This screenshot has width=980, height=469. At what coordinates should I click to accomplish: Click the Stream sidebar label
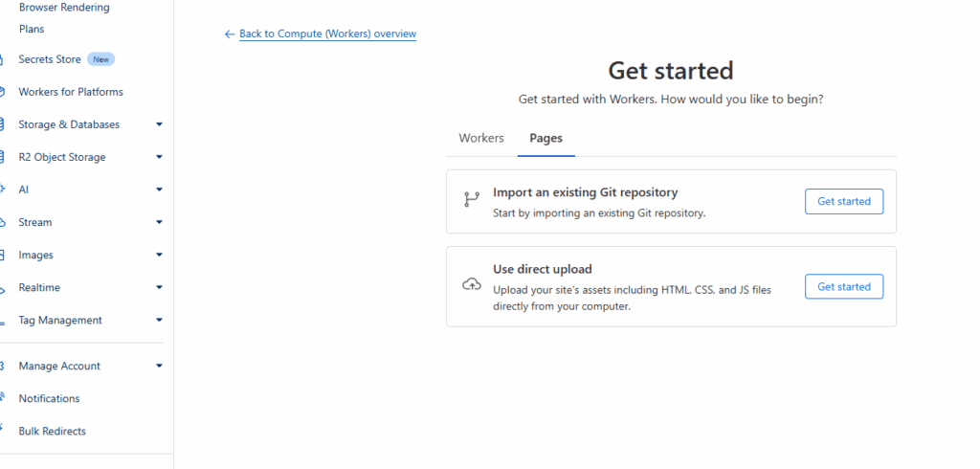(x=35, y=222)
